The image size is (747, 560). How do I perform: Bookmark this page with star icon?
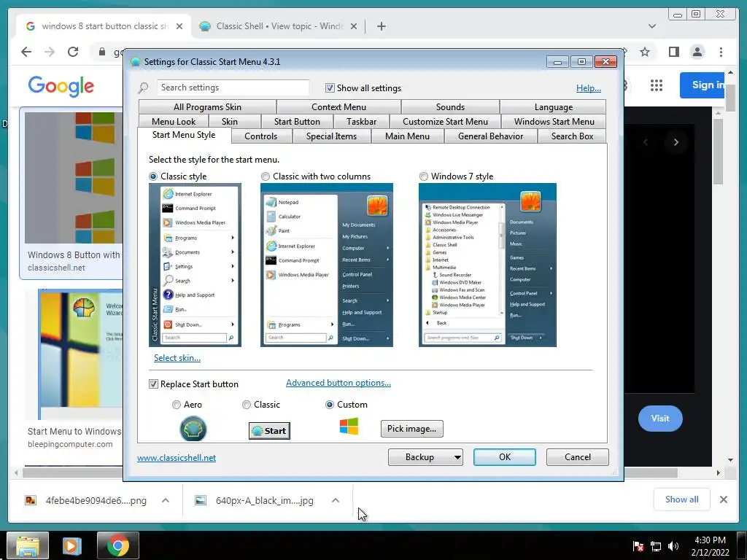click(645, 52)
